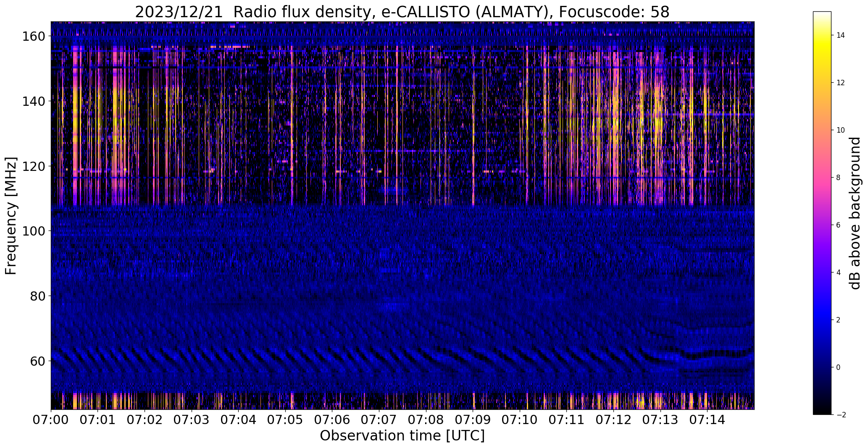Click the 07:09 time tick label

coord(473,419)
